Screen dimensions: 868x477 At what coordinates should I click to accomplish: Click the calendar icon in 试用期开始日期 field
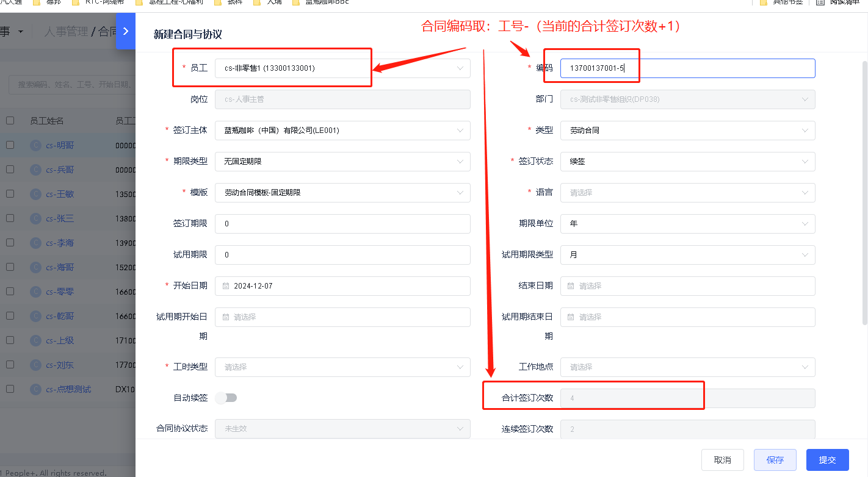pos(226,317)
